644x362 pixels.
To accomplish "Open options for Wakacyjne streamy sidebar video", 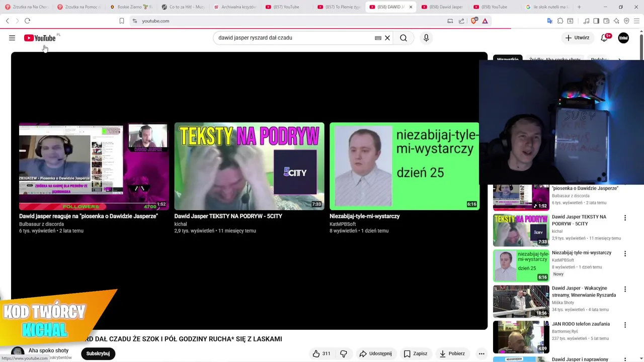I will coord(625,289).
